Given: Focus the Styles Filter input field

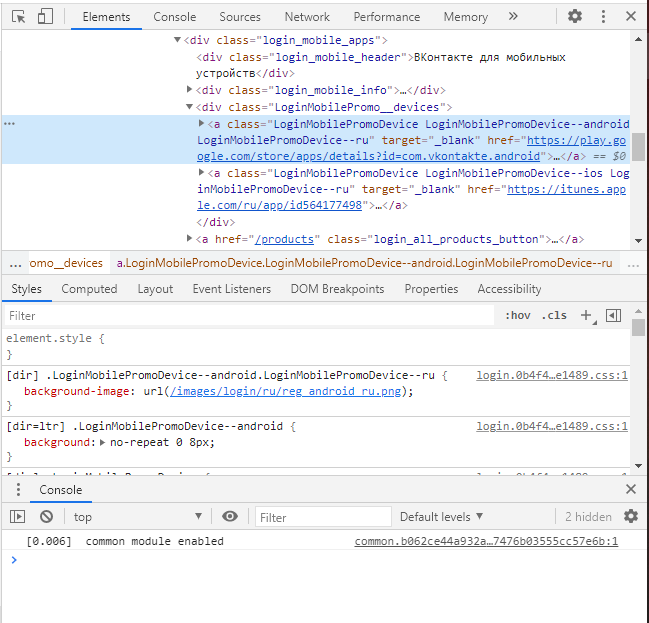Looking at the screenshot, I should (249, 316).
